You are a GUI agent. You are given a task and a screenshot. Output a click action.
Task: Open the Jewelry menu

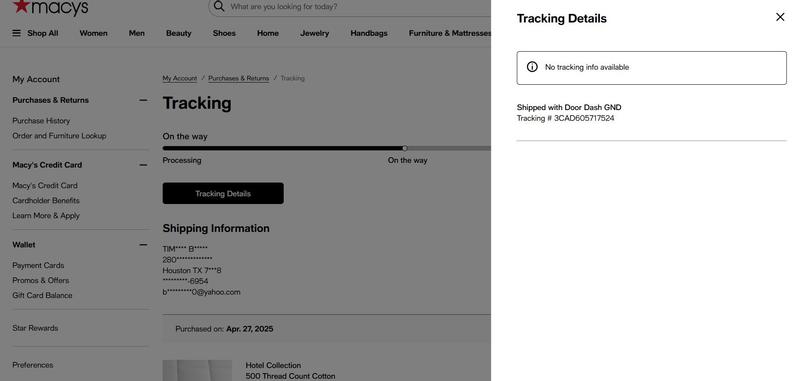coord(314,33)
